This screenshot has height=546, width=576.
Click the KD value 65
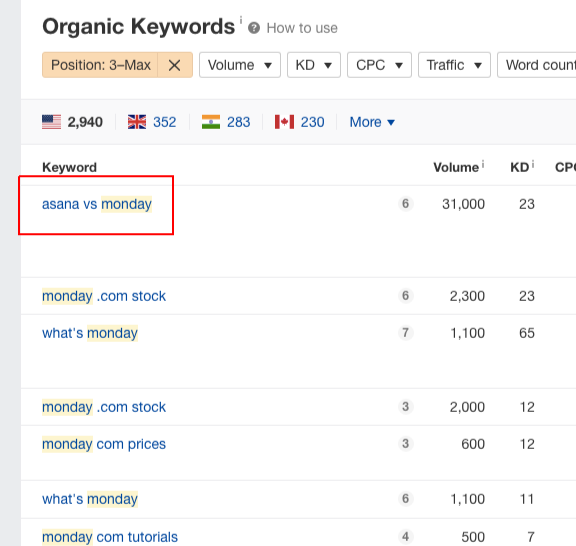point(527,333)
